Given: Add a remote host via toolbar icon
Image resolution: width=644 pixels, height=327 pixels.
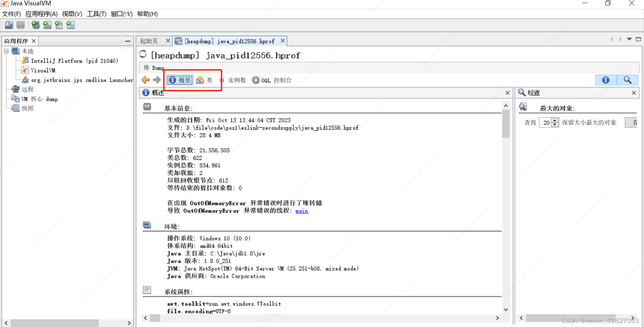Looking at the screenshot, I should (36, 25).
